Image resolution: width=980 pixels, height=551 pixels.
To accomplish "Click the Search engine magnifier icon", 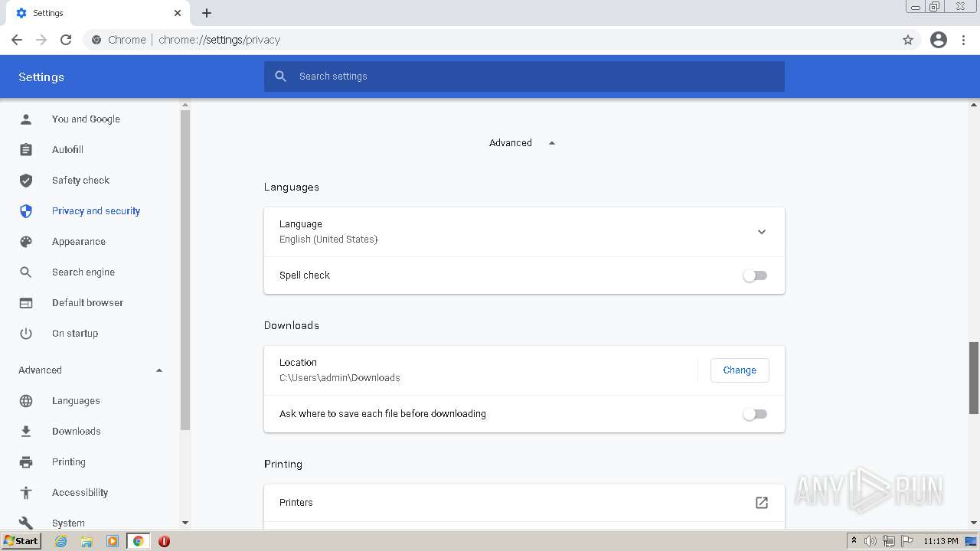I will (x=26, y=272).
